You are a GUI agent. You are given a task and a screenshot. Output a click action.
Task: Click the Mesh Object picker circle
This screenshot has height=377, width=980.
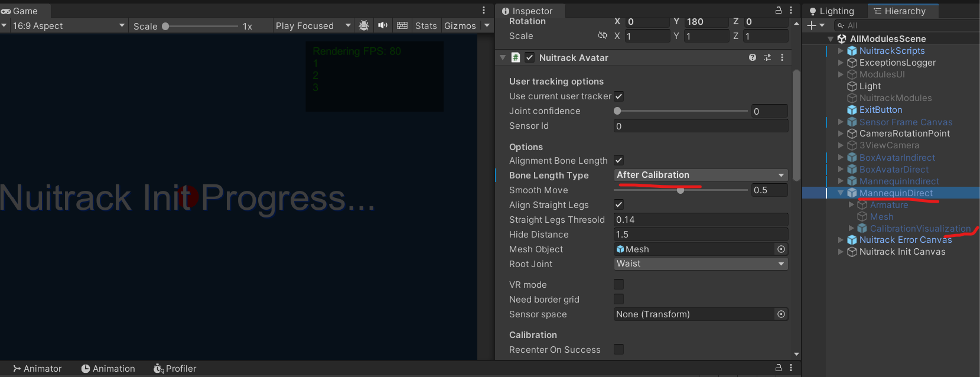pos(781,249)
